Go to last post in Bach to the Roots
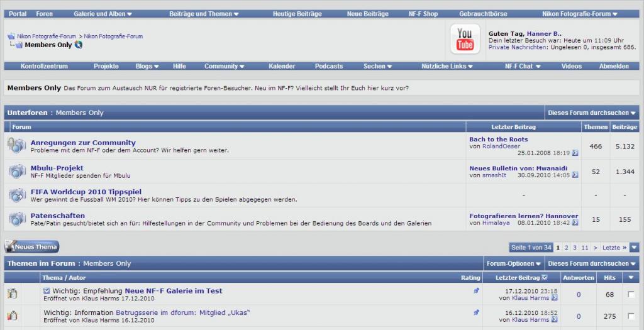The width and height of the screenshot is (644, 330). [x=575, y=153]
